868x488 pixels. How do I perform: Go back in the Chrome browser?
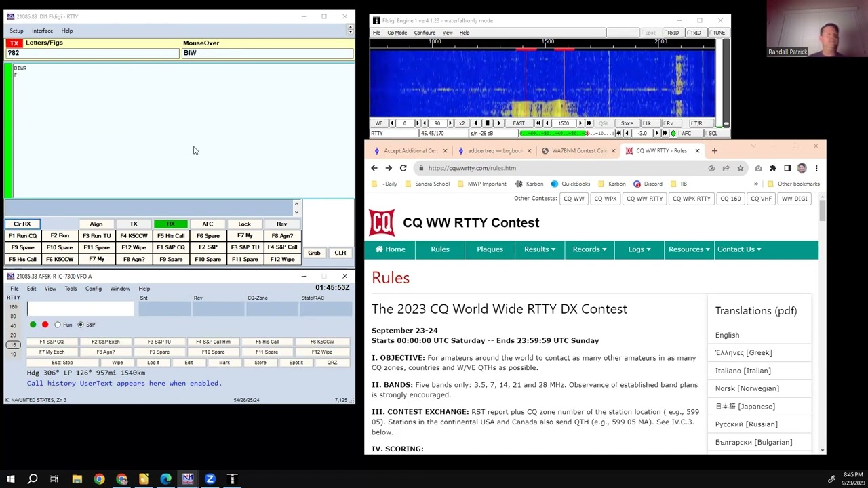(374, 168)
